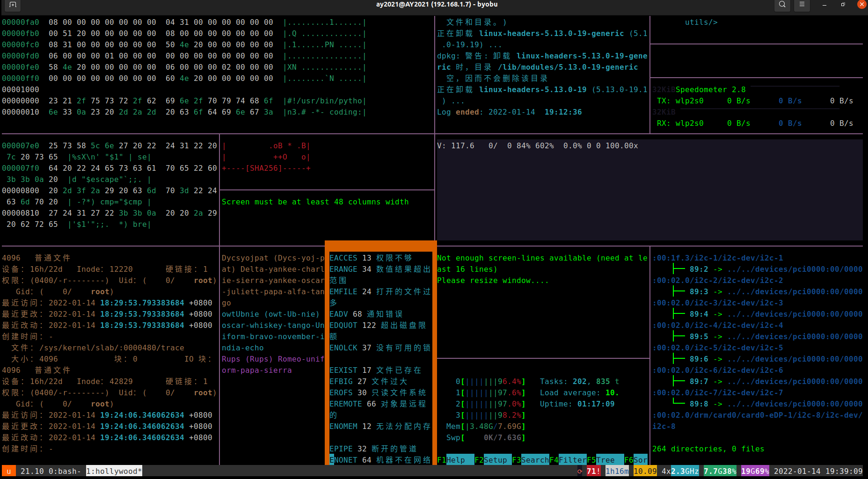Click the terminal search magnifier icon

[x=782, y=5]
